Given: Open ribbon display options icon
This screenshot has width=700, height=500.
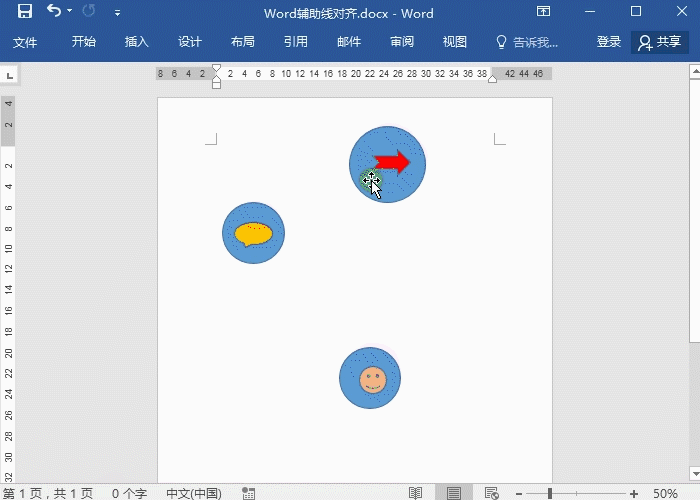Looking at the screenshot, I should (x=543, y=11).
